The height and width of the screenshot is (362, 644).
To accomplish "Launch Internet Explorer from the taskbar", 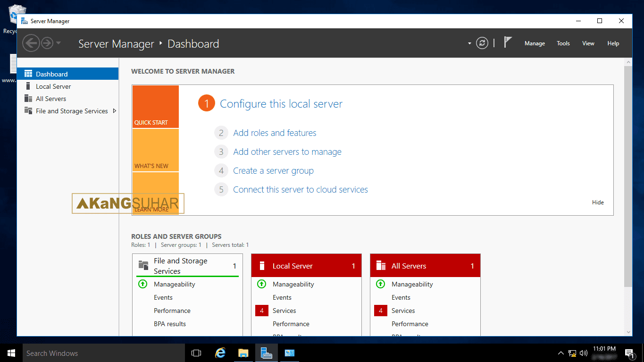I will (x=220, y=353).
